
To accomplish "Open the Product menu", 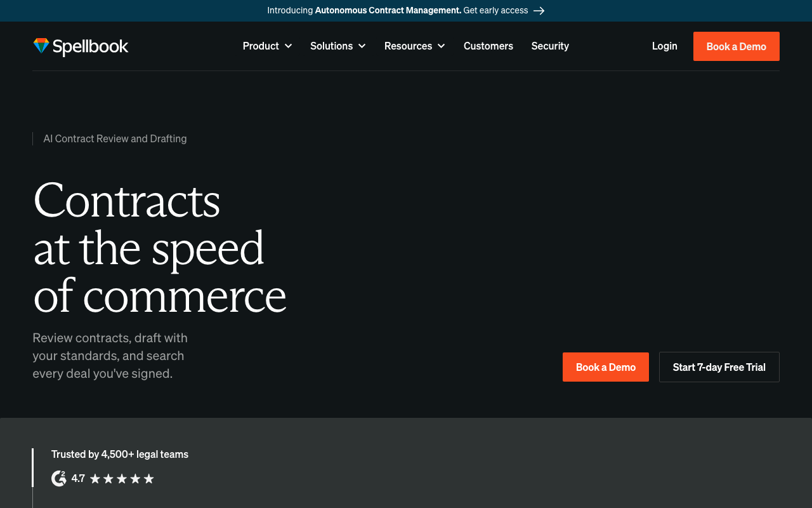I will (267, 46).
